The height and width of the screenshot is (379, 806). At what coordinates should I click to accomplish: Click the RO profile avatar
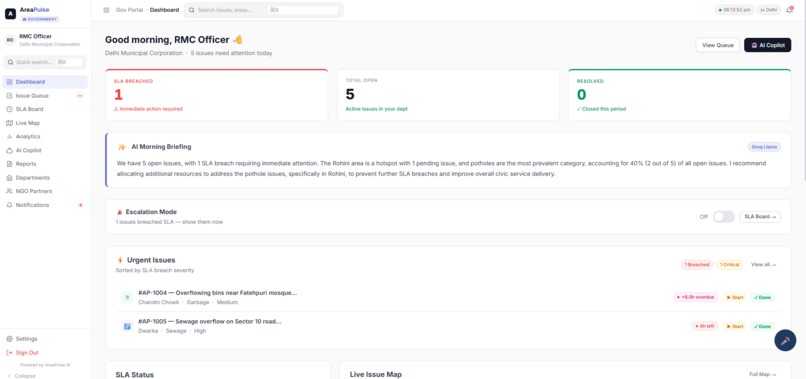point(10,40)
